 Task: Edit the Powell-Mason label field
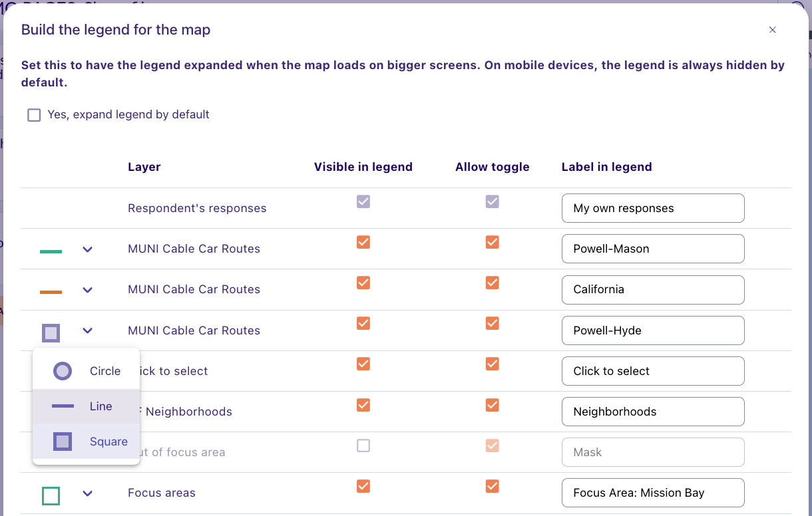[653, 249]
